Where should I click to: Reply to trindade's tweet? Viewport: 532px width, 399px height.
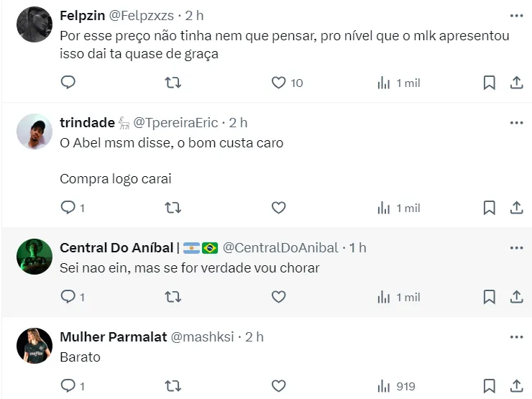68,208
